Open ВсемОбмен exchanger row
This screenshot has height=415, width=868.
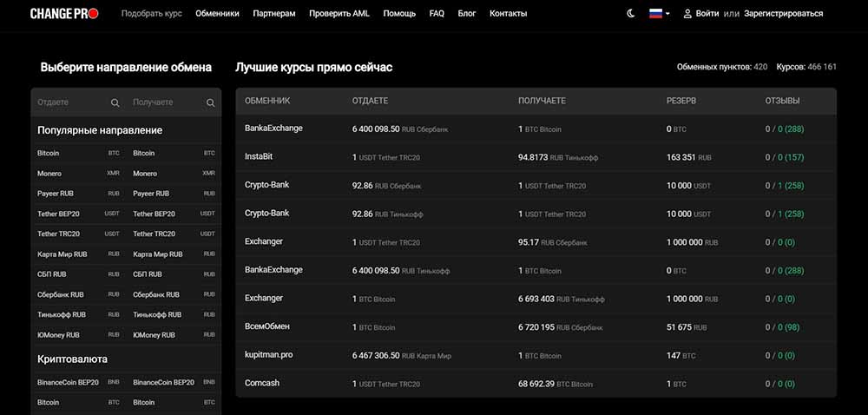[536, 327]
